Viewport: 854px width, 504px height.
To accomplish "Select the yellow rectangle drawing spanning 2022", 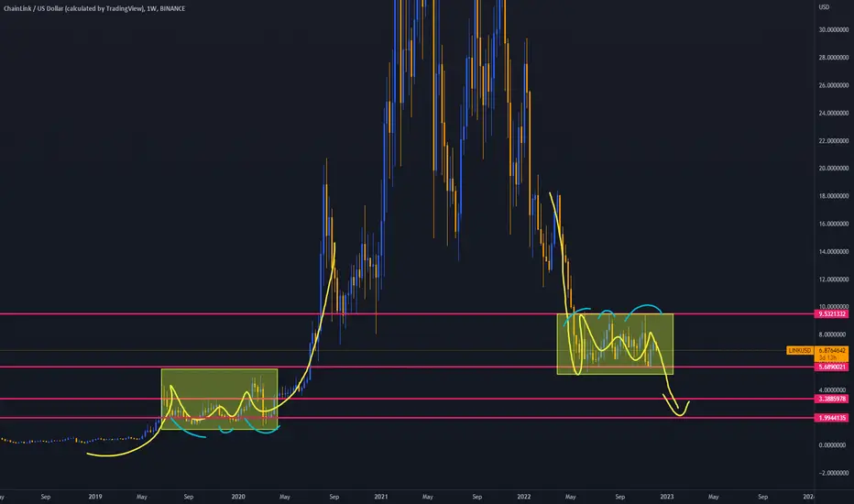I will (615, 344).
